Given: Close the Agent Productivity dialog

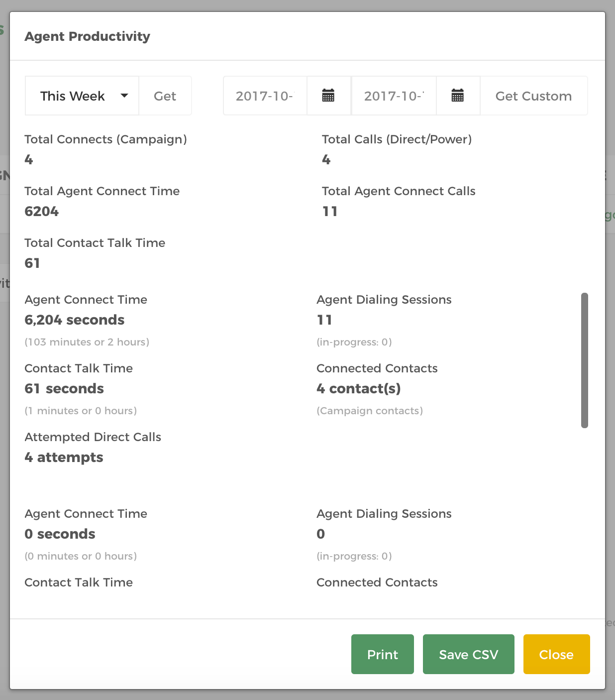Looking at the screenshot, I should point(557,654).
